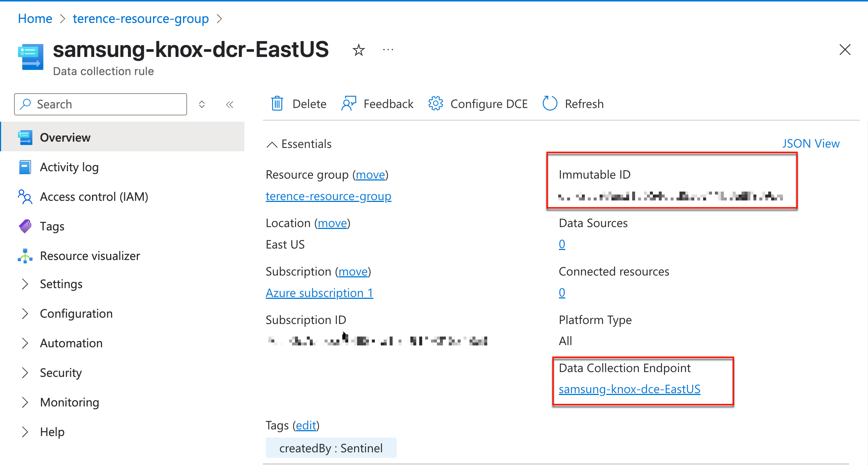Click the Configure DCE gear icon
The image size is (868, 466).
(435, 104)
